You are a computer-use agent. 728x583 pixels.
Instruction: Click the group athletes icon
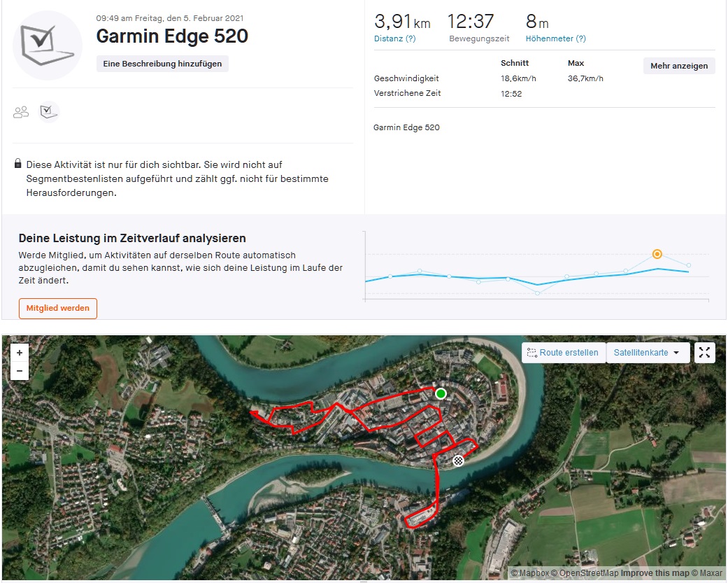coord(21,112)
